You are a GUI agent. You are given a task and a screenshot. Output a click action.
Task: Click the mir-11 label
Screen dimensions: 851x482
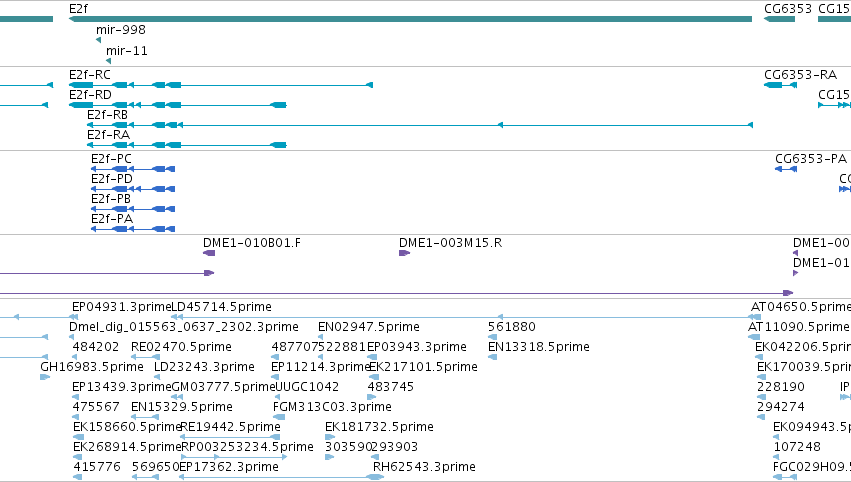click(x=126, y=50)
